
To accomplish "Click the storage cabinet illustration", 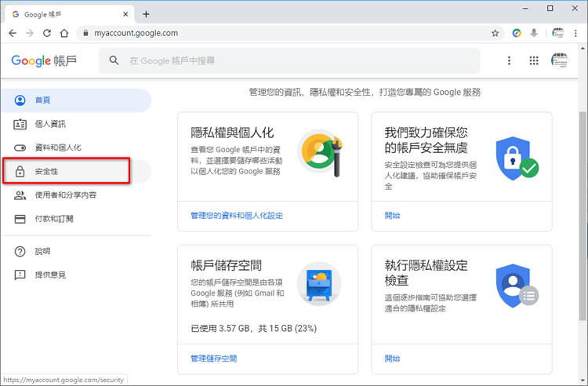I will tap(319, 284).
